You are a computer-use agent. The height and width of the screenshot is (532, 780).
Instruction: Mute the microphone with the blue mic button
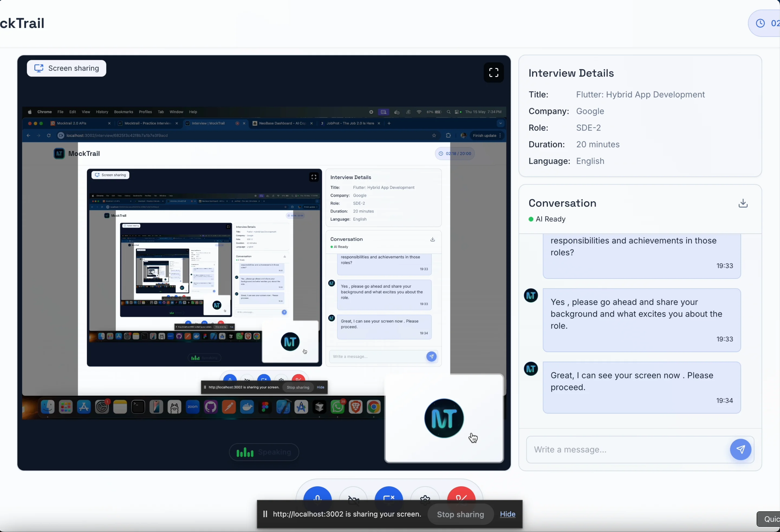pos(317,494)
